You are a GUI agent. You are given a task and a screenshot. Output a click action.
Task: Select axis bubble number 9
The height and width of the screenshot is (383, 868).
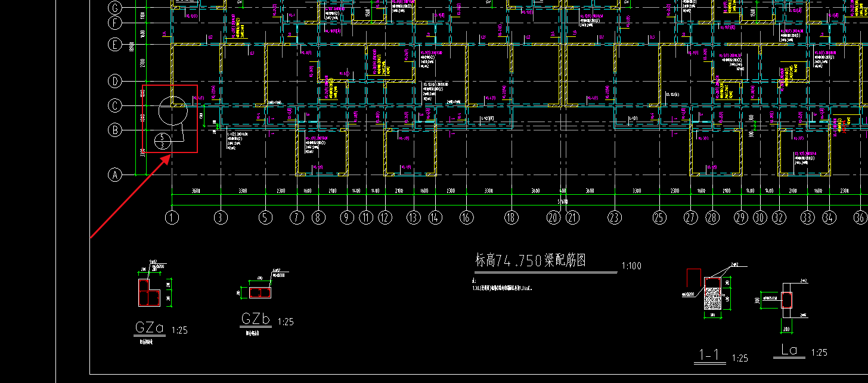pos(348,217)
